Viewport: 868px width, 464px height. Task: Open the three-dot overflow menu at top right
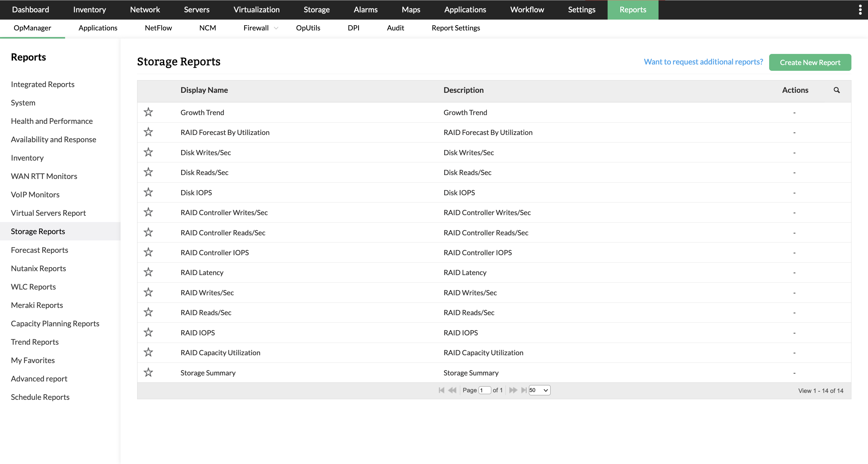click(x=860, y=10)
